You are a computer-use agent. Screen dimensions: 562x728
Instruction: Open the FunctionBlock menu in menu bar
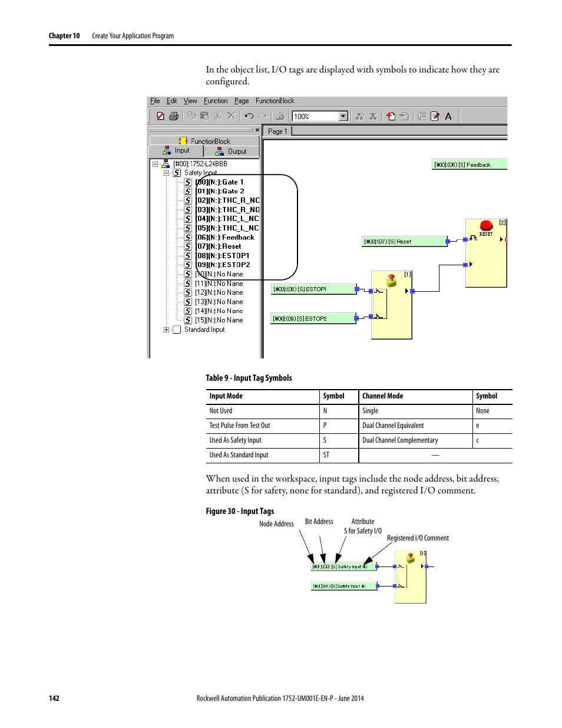tap(275, 101)
